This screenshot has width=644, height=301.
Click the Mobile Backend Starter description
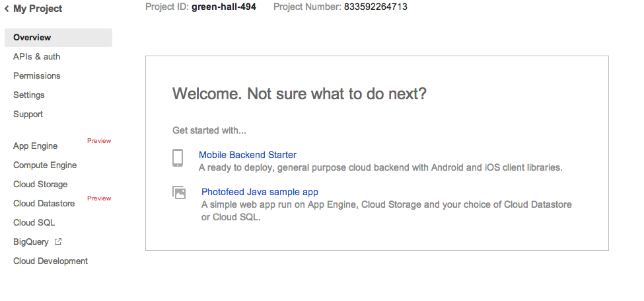tap(380, 168)
